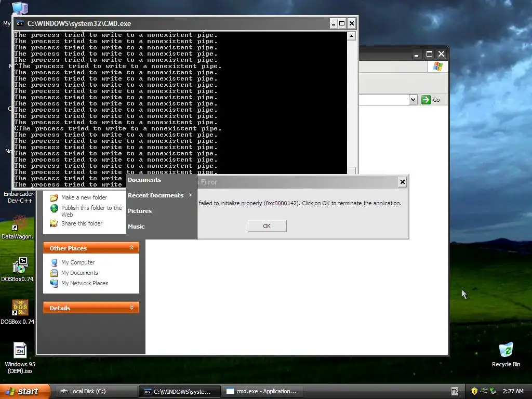
Task: Click the publish to web globe icon
Action: coord(54,208)
